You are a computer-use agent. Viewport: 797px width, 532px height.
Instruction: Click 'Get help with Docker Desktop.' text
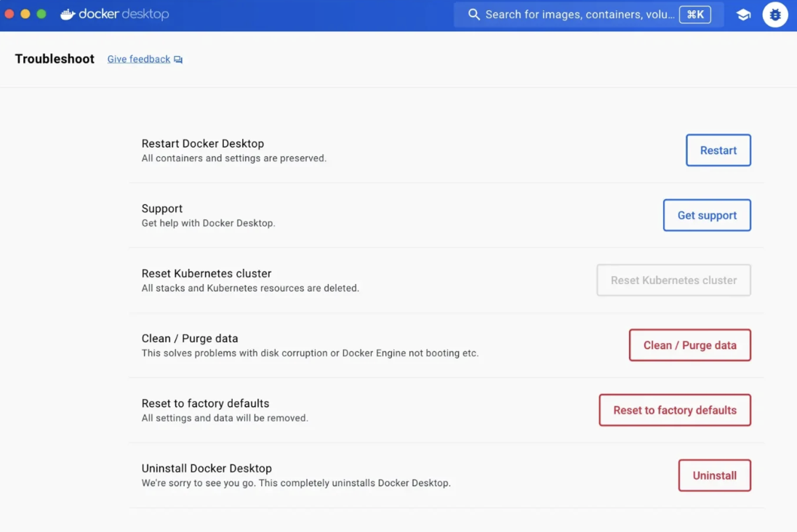click(209, 223)
